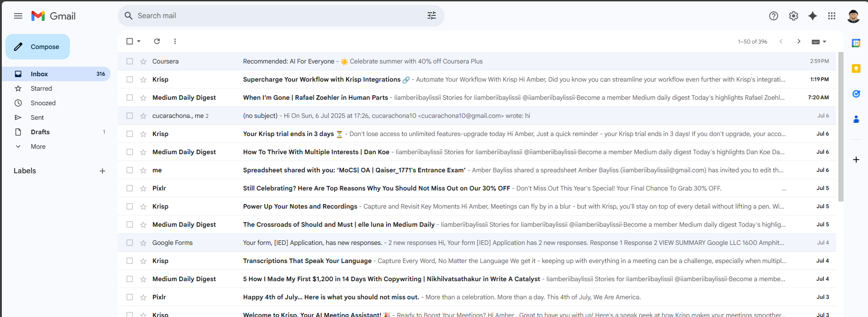Open the Google apps grid
Screen dimensions: 868x317
tap(832, 16)
